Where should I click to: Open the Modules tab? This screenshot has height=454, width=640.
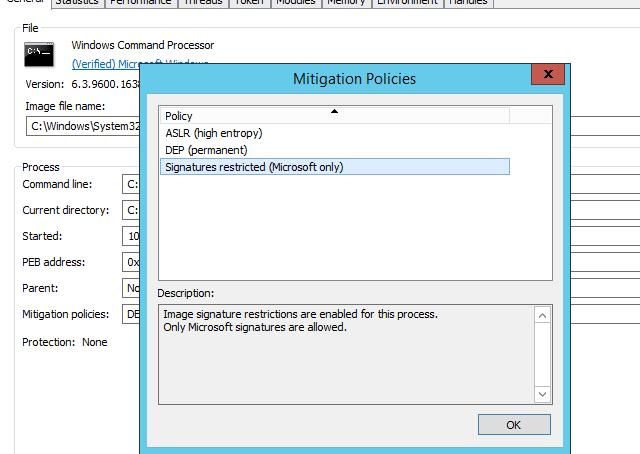coord(296,2)
